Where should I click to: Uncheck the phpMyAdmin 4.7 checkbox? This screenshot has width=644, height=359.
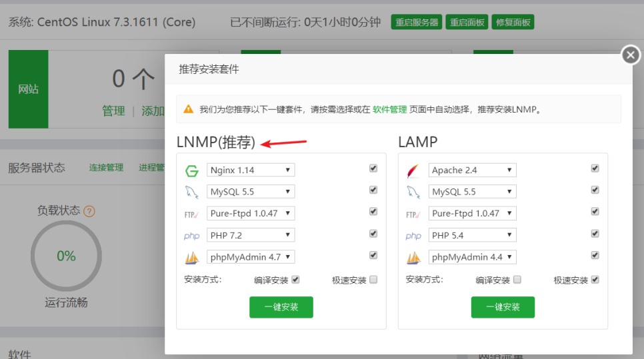point(373,255)
